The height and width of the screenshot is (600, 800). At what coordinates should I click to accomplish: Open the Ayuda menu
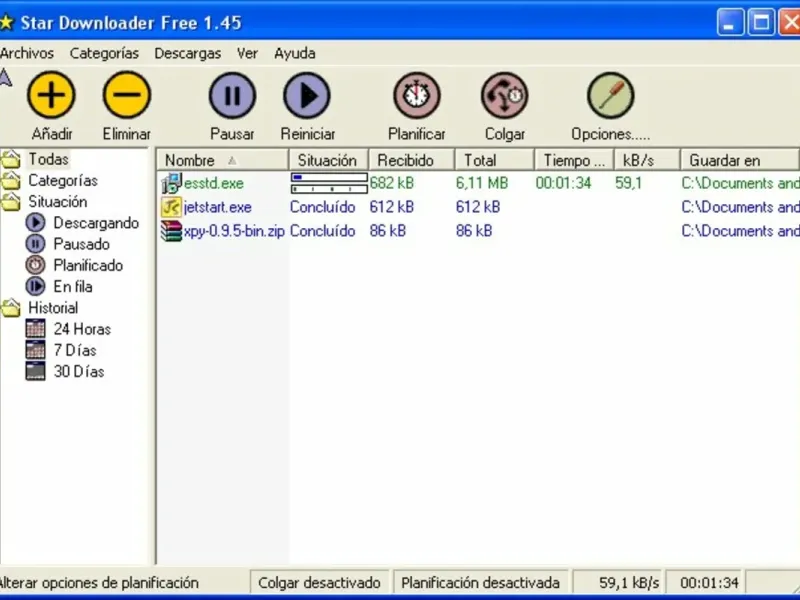pyautogui.click(x=294, y=53)
